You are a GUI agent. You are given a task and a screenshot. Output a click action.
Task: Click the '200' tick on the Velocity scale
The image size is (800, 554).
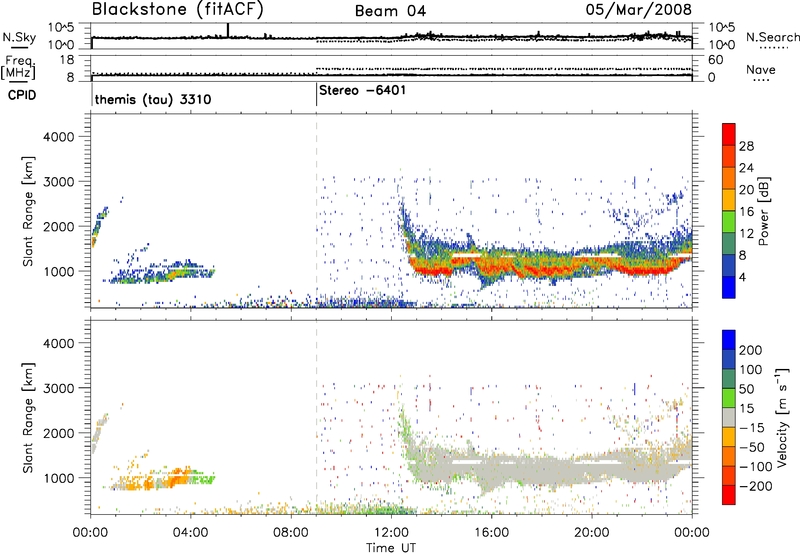(x=751, y=350)
